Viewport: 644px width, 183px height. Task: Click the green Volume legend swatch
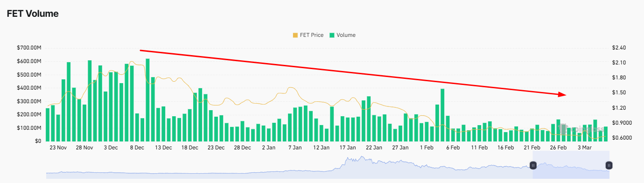click(x=332, y=35)
